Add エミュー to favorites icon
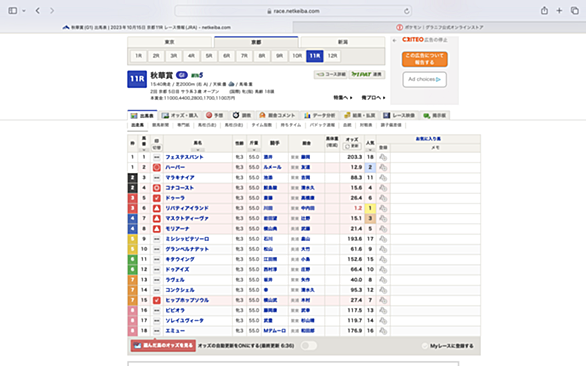586x366 pixels. (x=383, y=331)
